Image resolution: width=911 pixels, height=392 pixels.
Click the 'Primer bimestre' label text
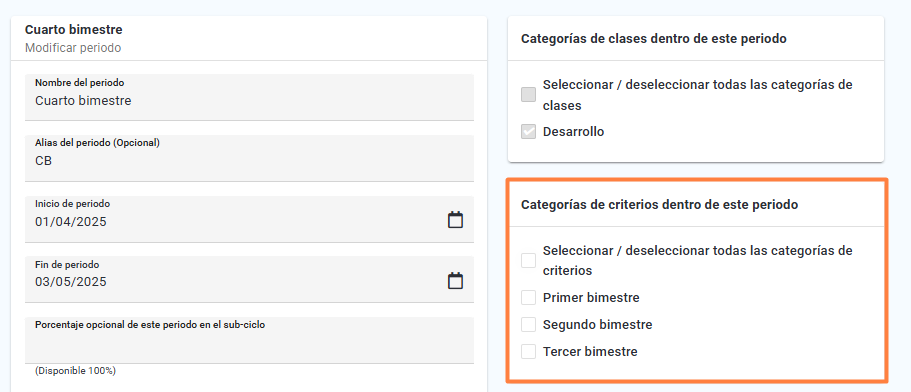click(x=591, y=298)
